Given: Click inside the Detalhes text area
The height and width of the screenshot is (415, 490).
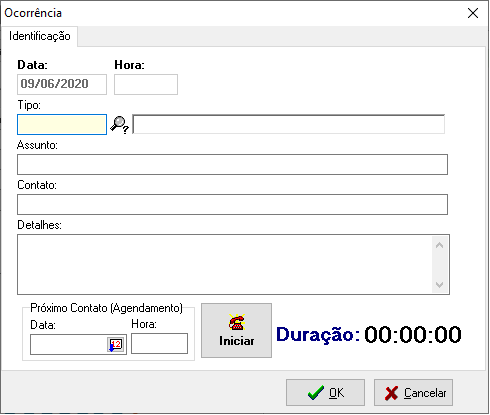Looking at the screenshot, I should [x=225, y=264].
